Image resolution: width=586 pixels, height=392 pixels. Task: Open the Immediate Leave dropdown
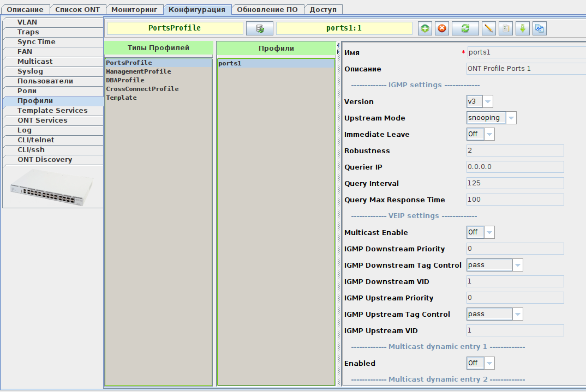tap(481, 134)
